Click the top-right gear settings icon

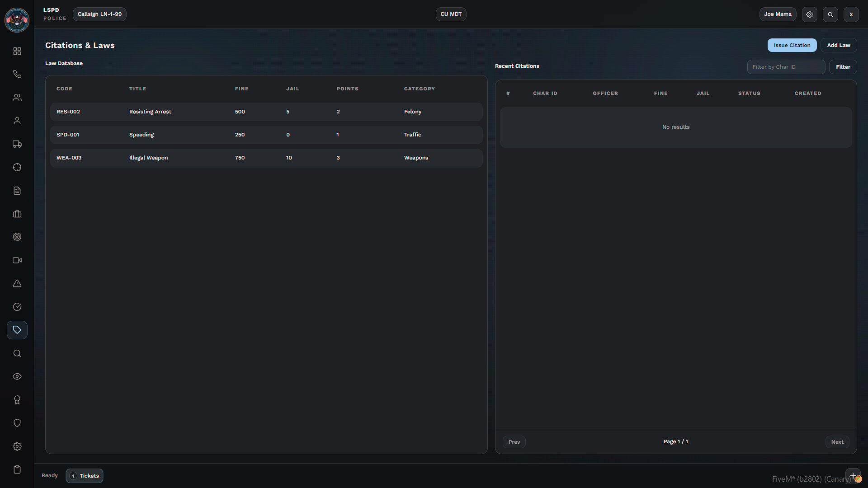pyautogui.click(x=810, y=14)
